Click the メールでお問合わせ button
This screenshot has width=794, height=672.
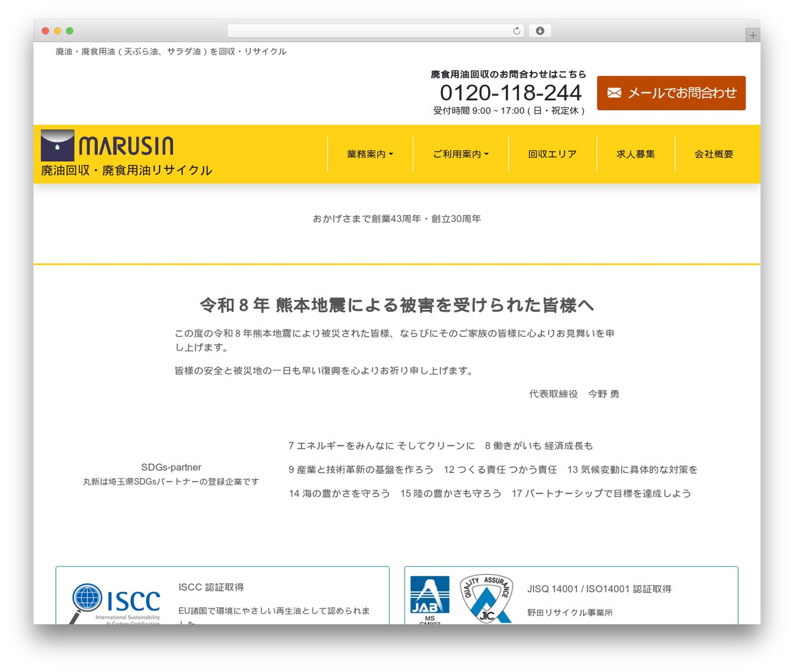click(671, 93)
